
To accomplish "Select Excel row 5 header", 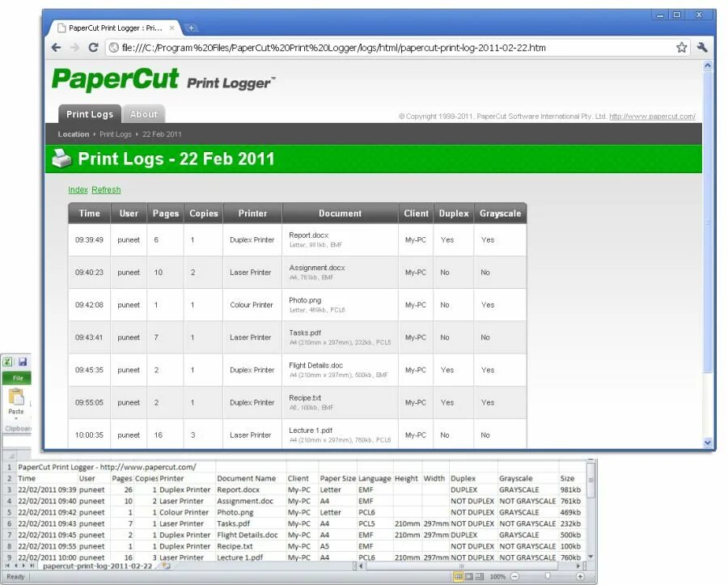I will [9, 512].
